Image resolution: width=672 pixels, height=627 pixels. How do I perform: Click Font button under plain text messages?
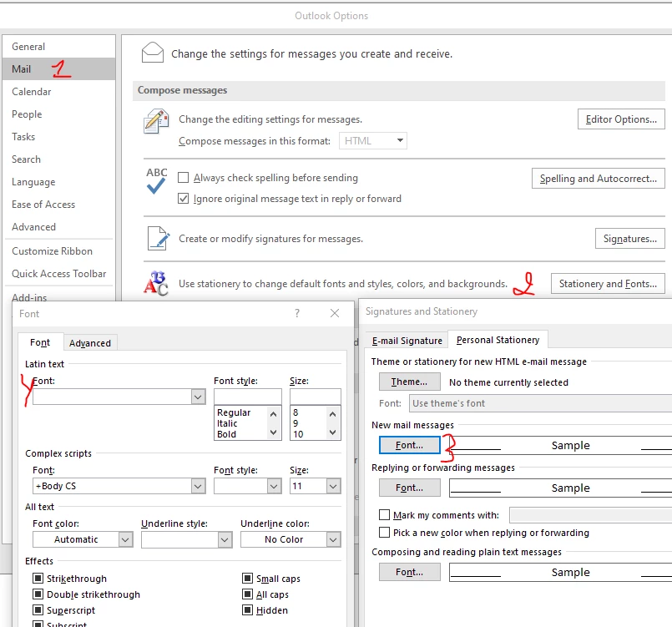pos(409,572)
